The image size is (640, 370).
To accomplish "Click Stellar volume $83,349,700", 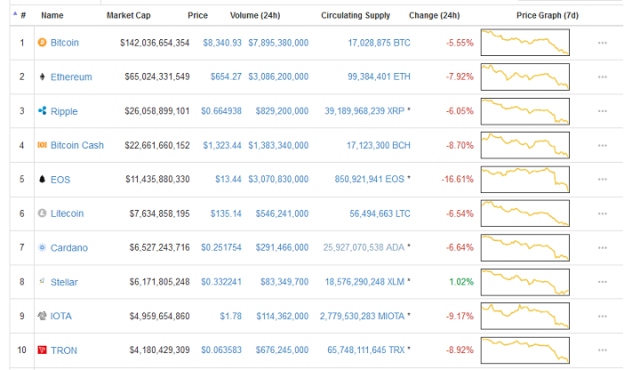I will [284, 282].
